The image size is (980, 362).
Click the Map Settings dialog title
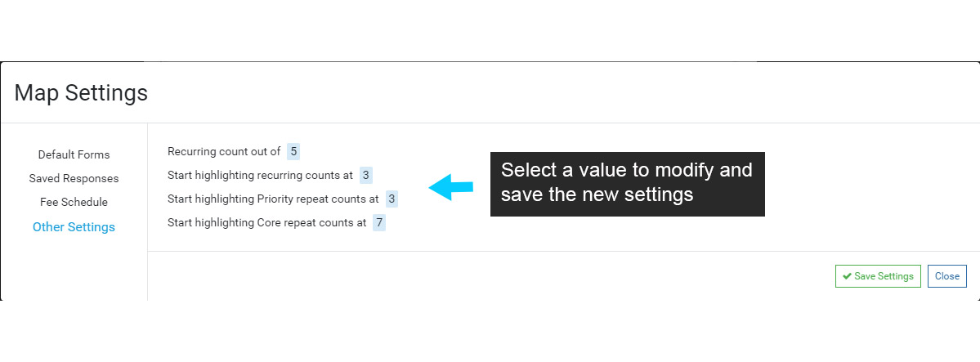coord(81,93)
